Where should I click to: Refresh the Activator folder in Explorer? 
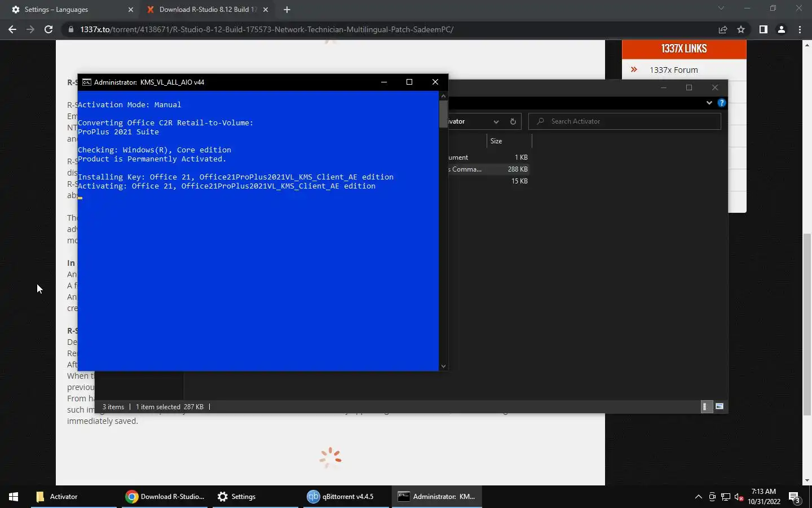point(513,121)
